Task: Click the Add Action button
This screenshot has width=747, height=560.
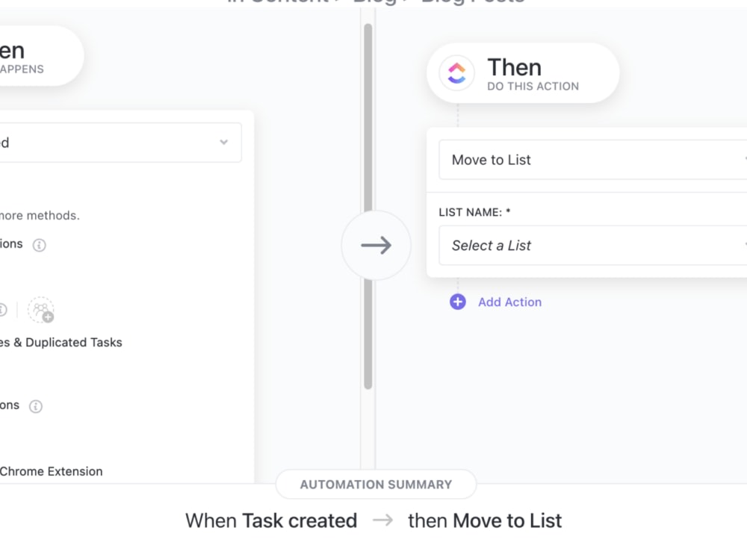Action: (510, 302)
